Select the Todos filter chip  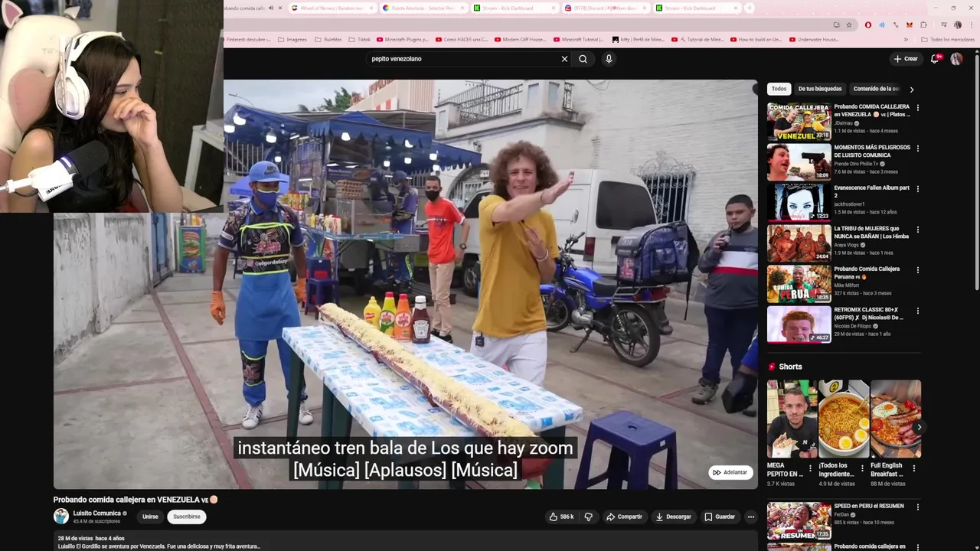pos(779,89)
